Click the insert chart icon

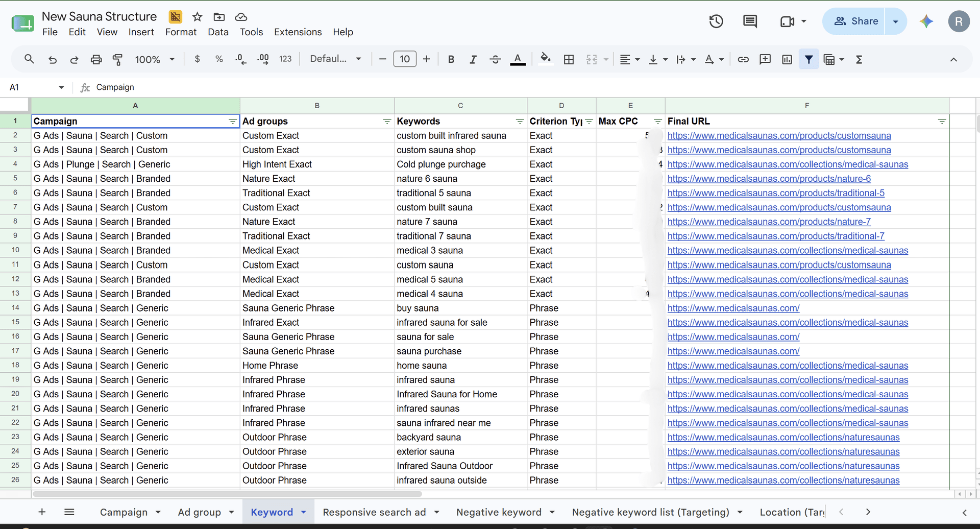tap(787, 59)
